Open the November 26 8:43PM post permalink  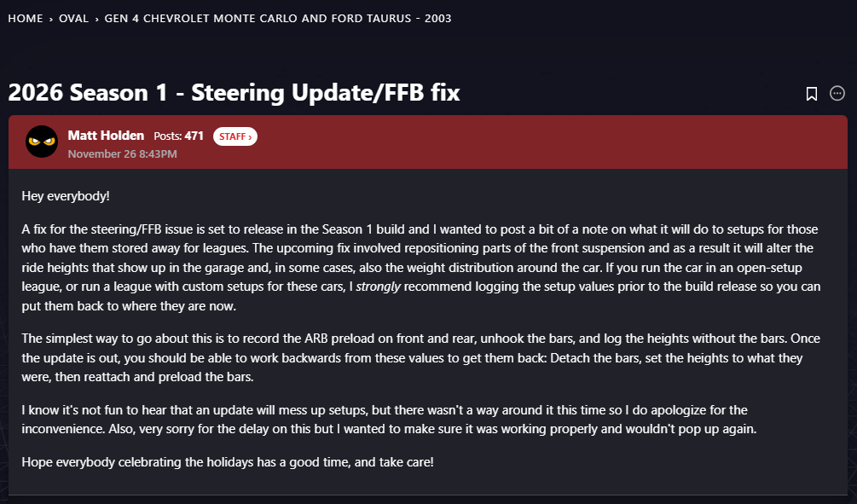coord(122,154)
